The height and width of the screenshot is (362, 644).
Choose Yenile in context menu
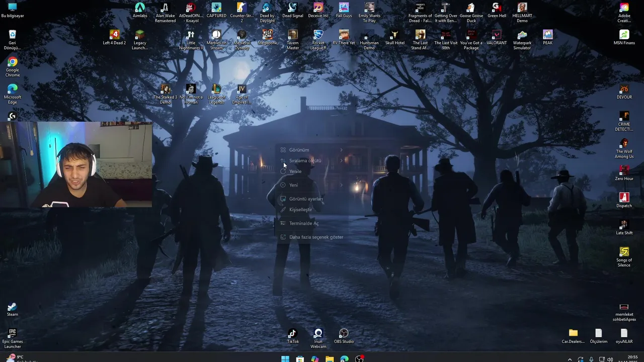[312, 171]
